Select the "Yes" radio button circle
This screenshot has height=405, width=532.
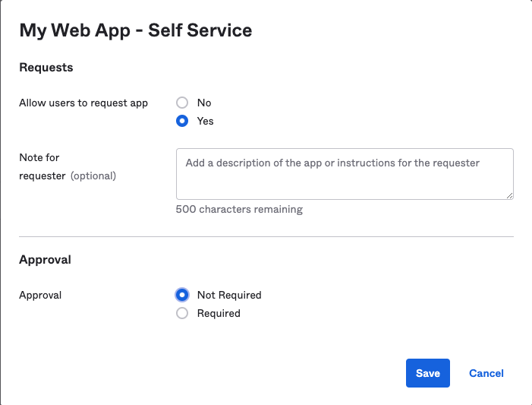pyautogui.click(x=182, y=121)
